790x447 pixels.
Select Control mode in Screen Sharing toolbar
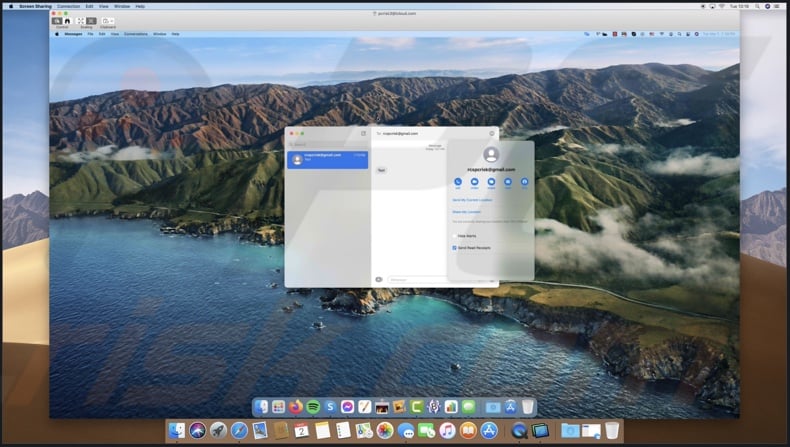(x=57, y=21)
